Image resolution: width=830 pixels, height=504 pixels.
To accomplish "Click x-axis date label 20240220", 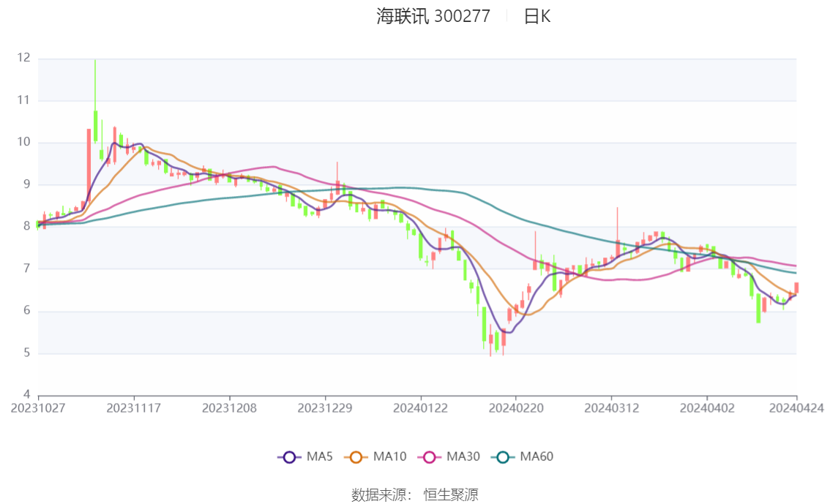I will [515, 408].
